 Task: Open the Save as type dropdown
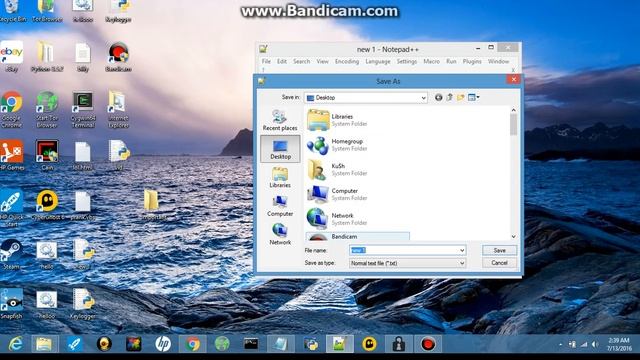[x=407, y=263]
